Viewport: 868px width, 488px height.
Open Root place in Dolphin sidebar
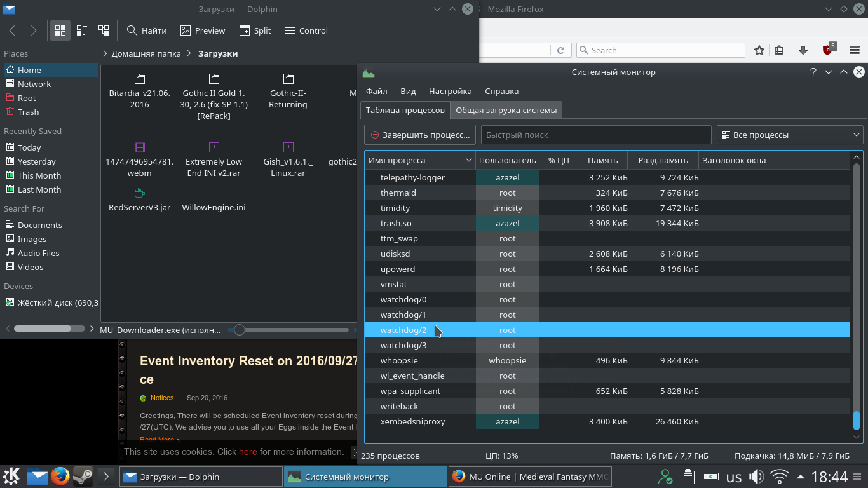point(51,98)
